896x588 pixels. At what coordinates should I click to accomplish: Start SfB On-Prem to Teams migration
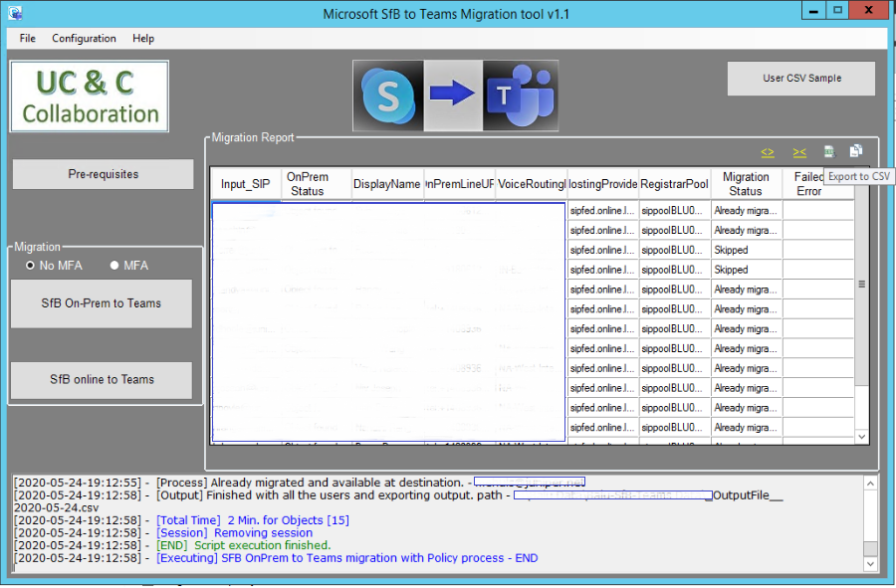102,303
